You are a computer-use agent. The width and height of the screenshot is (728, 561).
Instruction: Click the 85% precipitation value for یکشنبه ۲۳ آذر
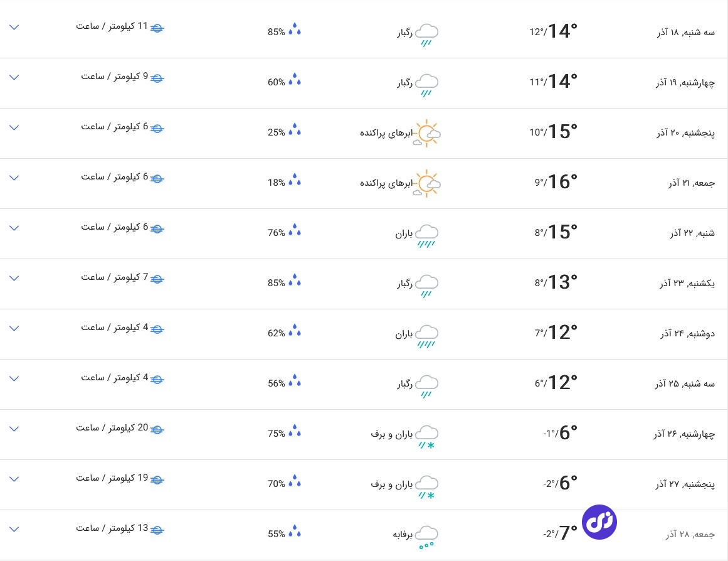[277, 283]
